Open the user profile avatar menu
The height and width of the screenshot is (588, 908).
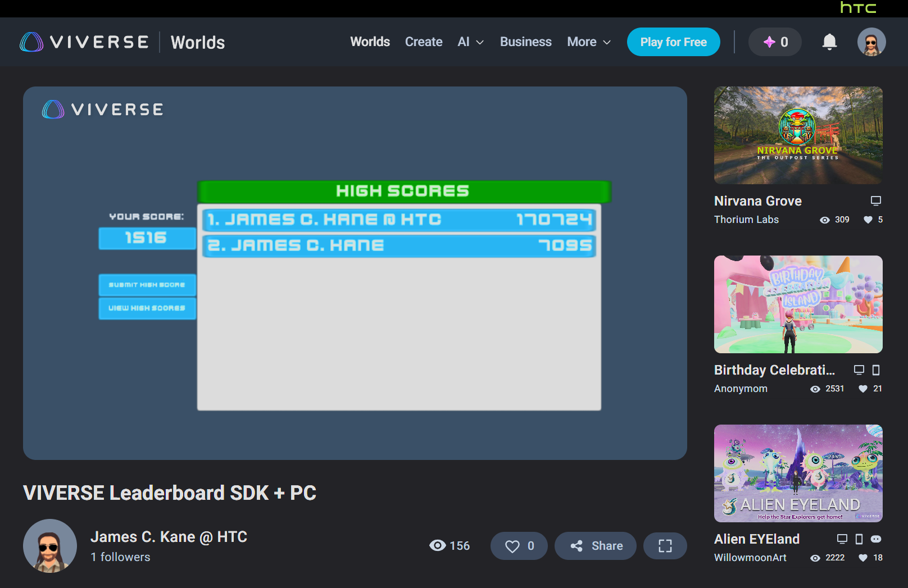pyautogui.click(x=871, y=42)
